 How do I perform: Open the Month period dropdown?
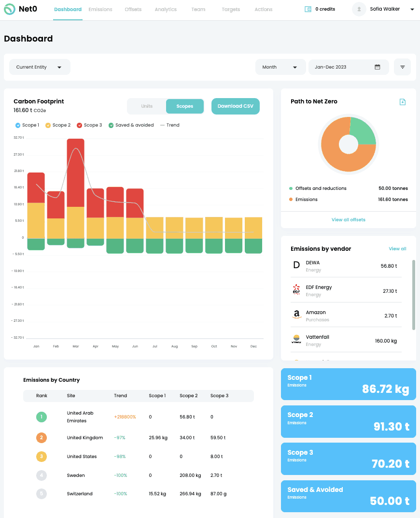tap(280, 67)
